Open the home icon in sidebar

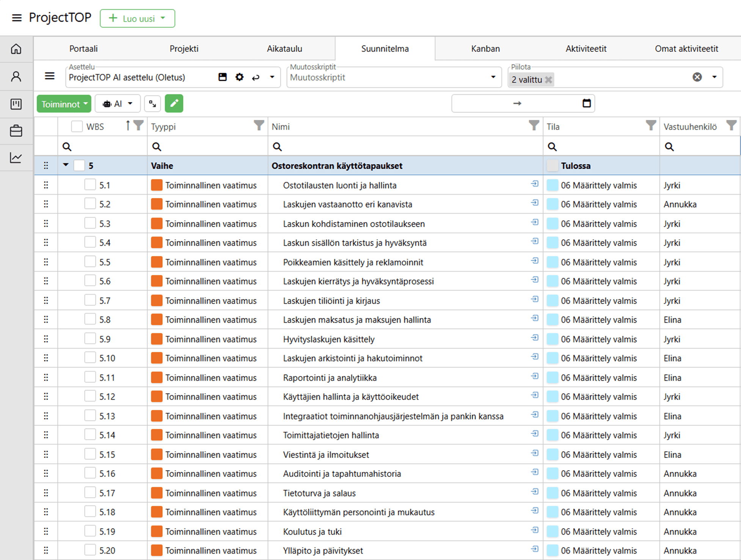pyautogui.click(x=16, y=49)
